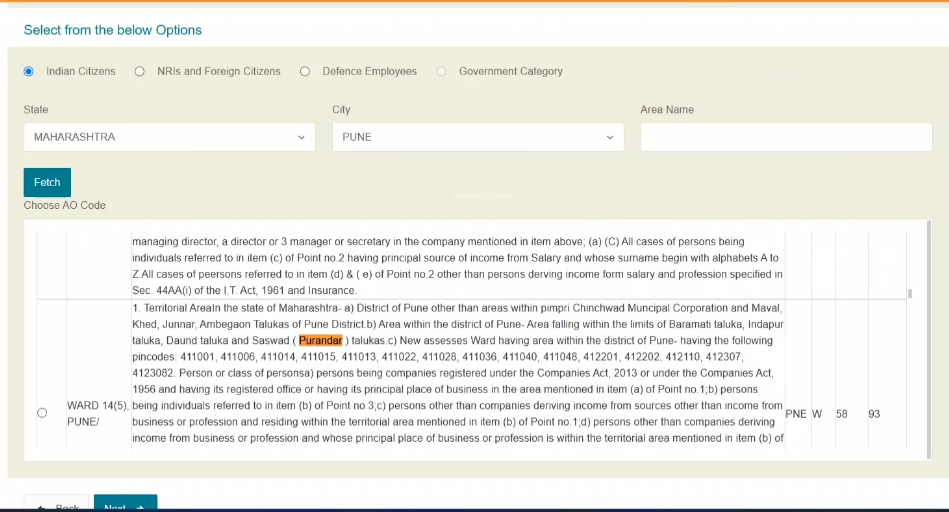949x512 pixels.
Task: Click the chevron arrow in State field
Action: click(x=301, y=137)
